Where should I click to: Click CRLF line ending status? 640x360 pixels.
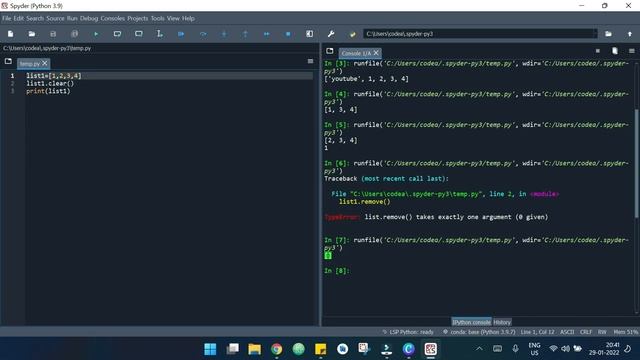tap(586, 332)
